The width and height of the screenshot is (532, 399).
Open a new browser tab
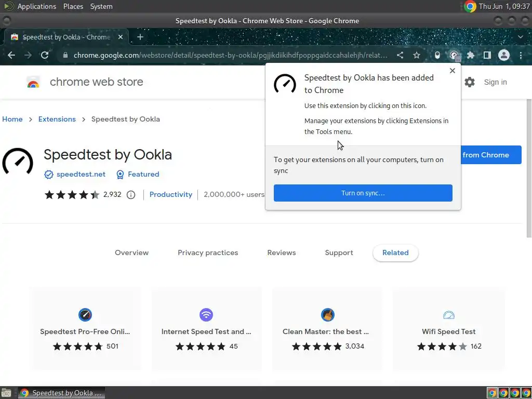[140, 37]
